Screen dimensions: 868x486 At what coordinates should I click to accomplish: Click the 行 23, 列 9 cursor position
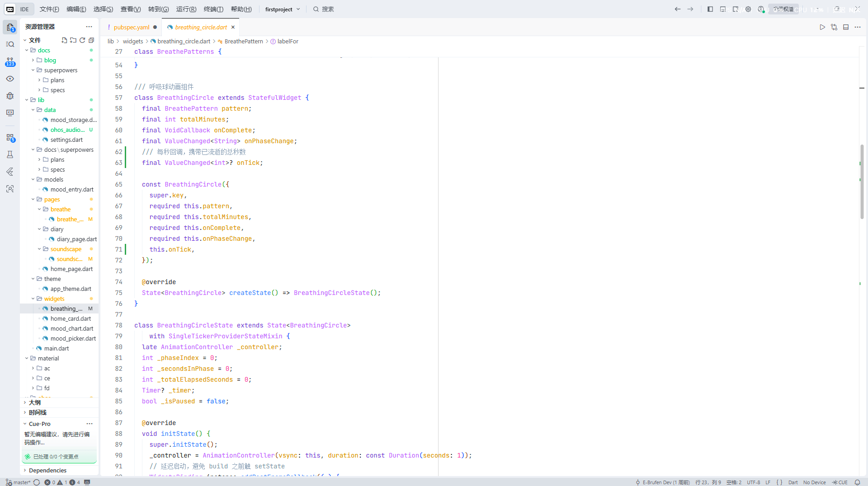pos(708,482)
